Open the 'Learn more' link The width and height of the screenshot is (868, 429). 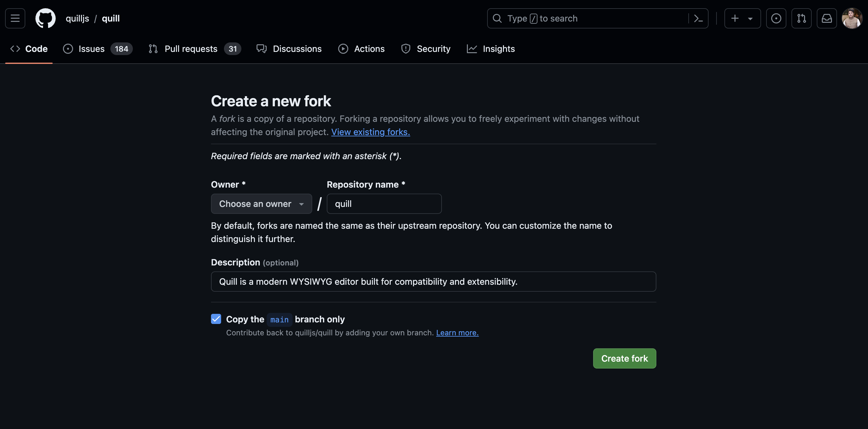pos(457,333)
